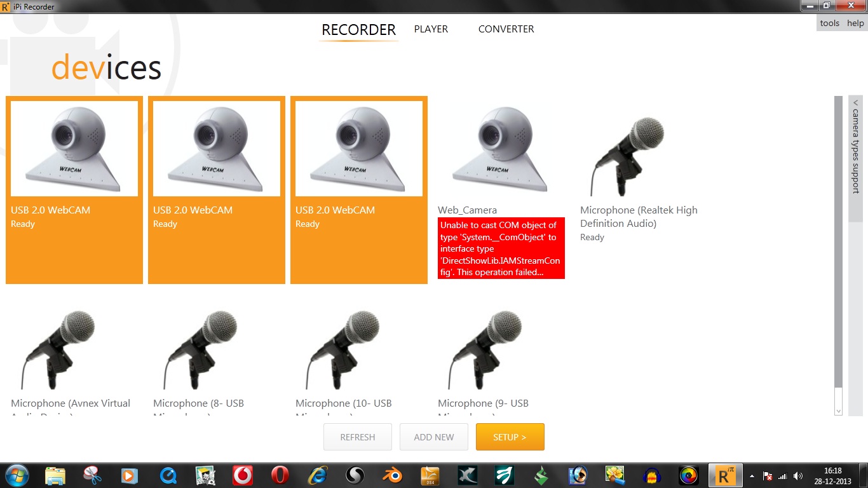
Task: Click the SETUP > button
Action: 510,437
